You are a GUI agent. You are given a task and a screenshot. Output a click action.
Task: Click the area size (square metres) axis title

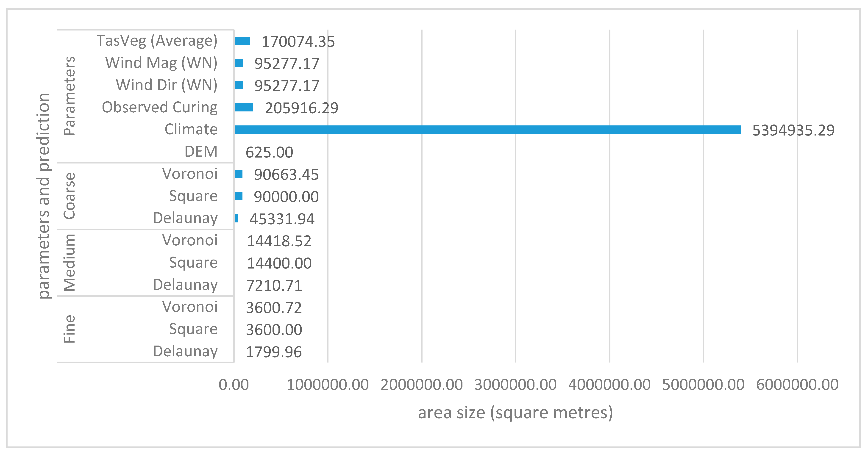point(515,413)
